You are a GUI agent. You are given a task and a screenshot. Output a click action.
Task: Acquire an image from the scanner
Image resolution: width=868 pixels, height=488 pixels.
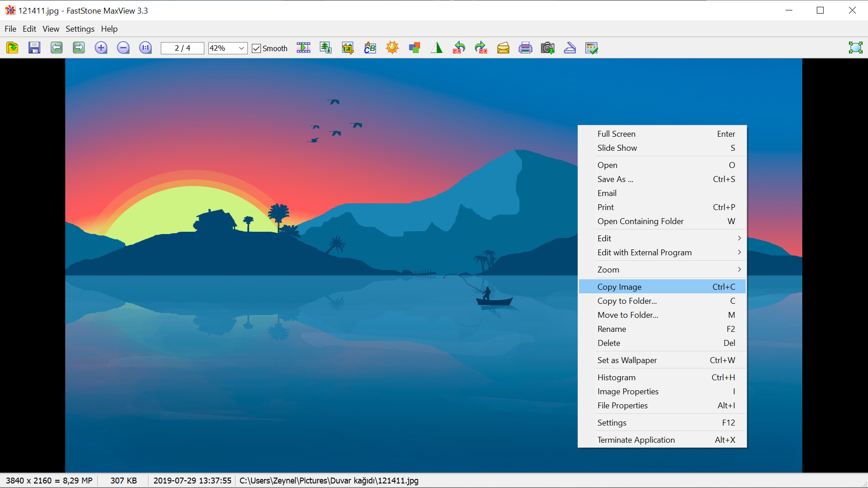569,48
